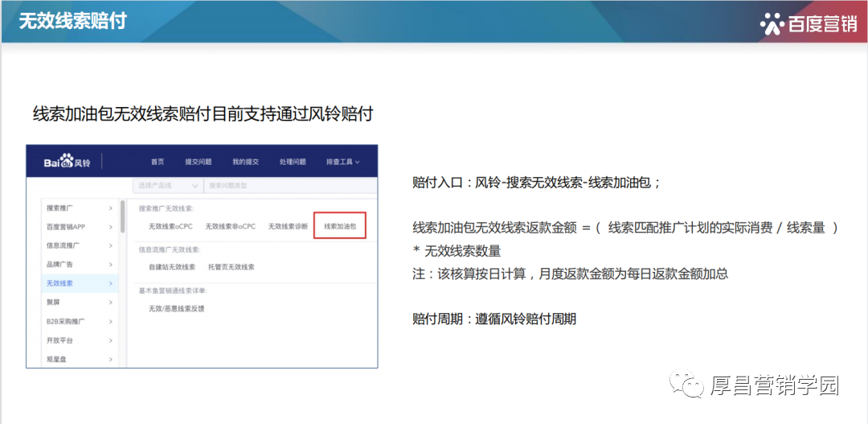Go to 提交问题 in top navigation

pyautogui.click(x=199, y=163)
